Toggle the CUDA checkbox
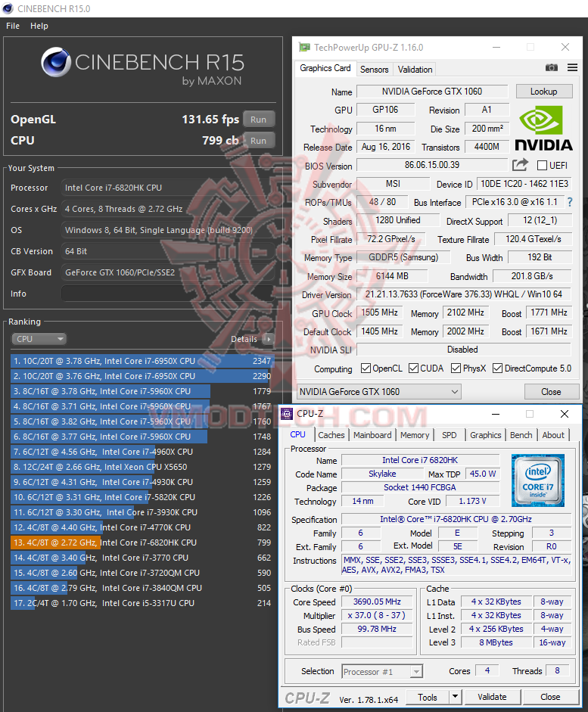Screen dimensions: 588x712 click(x=413, y=368)
